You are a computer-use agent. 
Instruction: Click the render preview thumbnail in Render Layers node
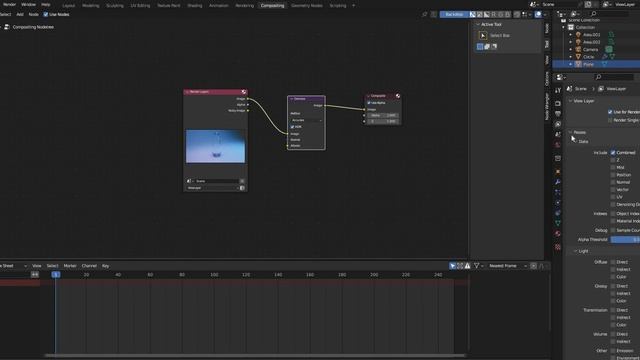click(x=216, y=147)
